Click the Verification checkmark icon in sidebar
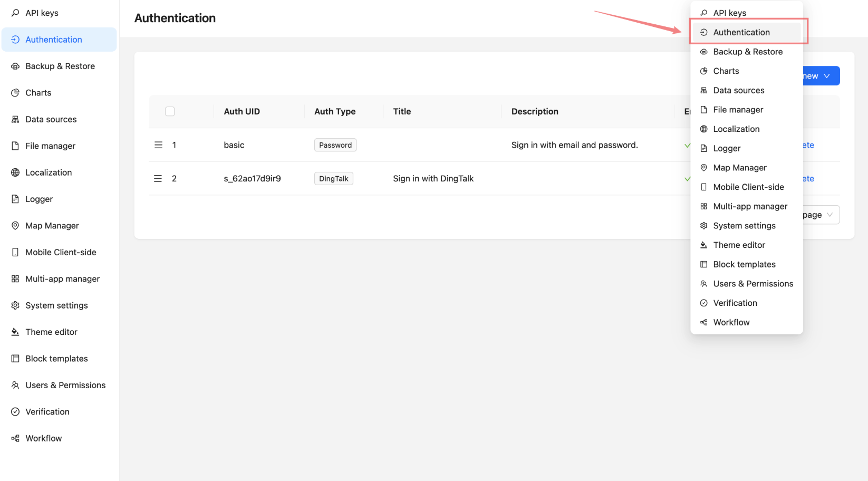This screenshot has width=868, height=481. point(15,412)
